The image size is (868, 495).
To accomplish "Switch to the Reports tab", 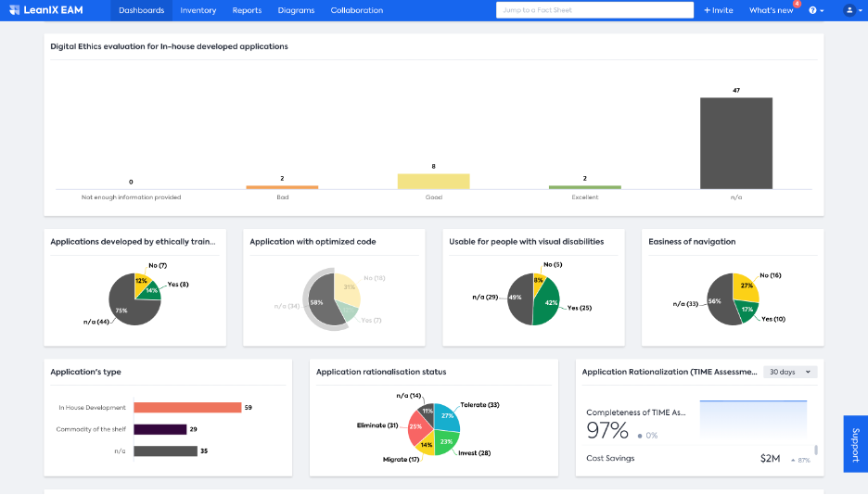I will (x=247, y=10).
